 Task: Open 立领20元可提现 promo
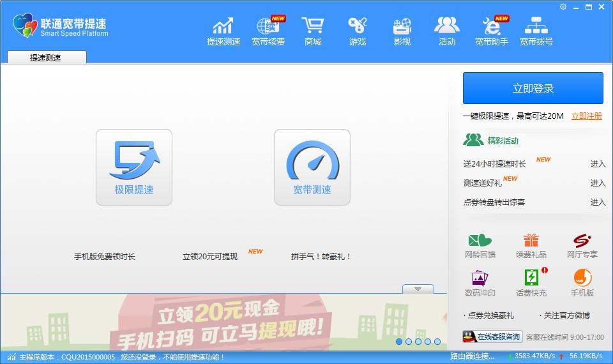click(x=210, y=257)
